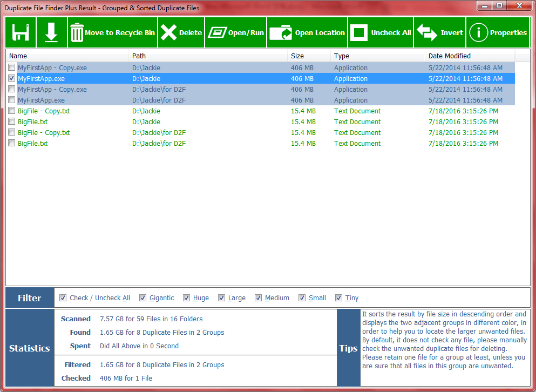Click the download arrow toolbar icon
Viewport: 536px width, 392px height.
[x=51, y=32]
